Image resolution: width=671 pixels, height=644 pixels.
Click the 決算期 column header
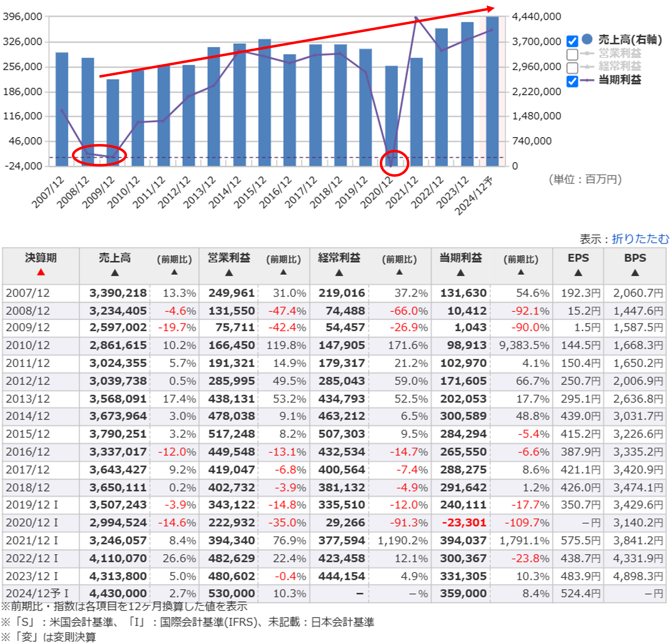(41, 258)
